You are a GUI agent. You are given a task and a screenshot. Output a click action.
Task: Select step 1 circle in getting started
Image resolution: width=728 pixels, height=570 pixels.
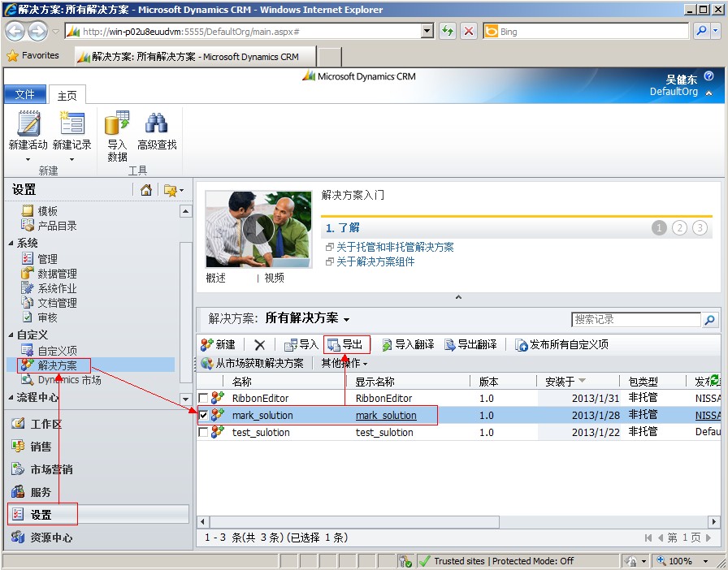tap(659, 228)
